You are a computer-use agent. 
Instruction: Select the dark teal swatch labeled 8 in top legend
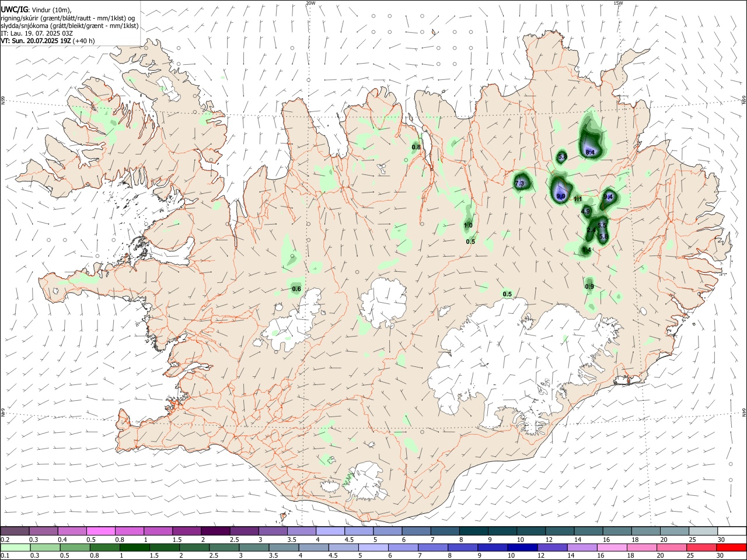(x=473, y=531)
